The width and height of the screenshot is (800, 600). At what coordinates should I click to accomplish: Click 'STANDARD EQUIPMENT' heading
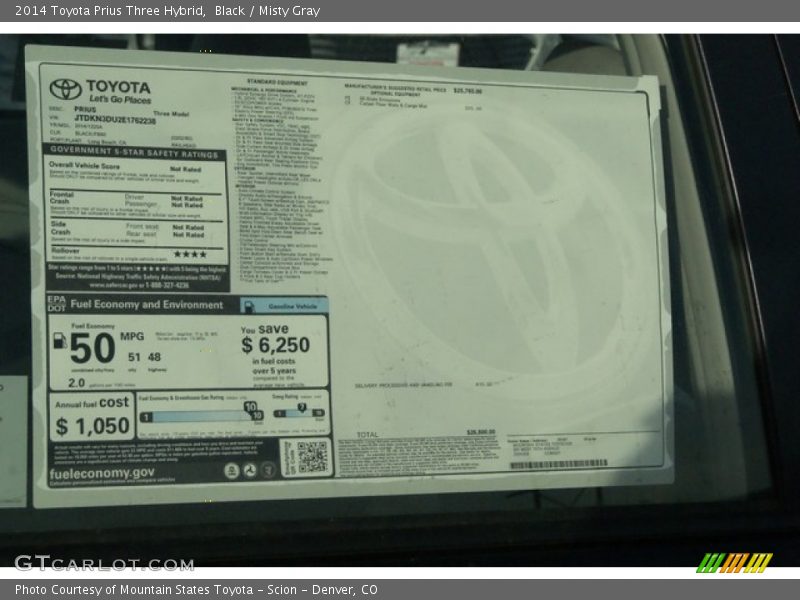(277, 82)
